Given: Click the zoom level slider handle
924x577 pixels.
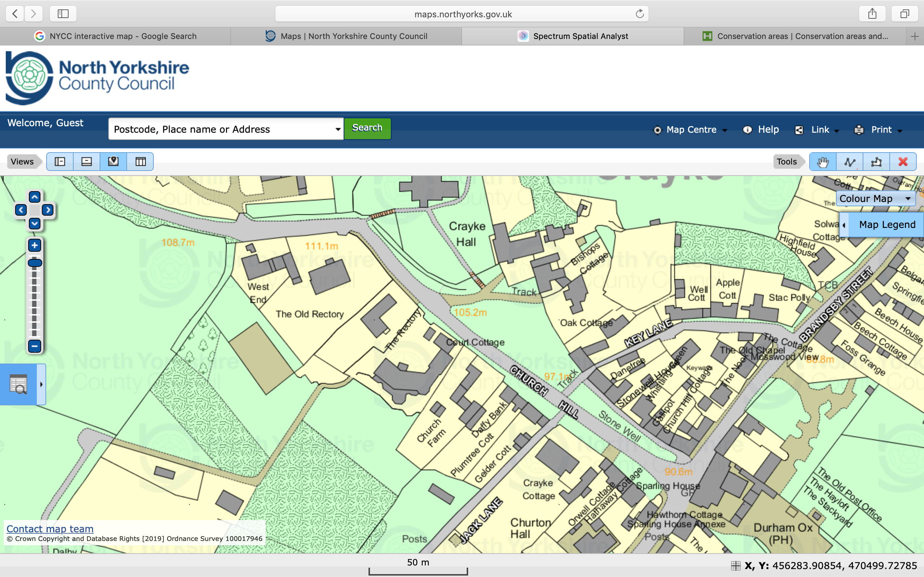Looking at the screenshot, I should coord(35,263).
